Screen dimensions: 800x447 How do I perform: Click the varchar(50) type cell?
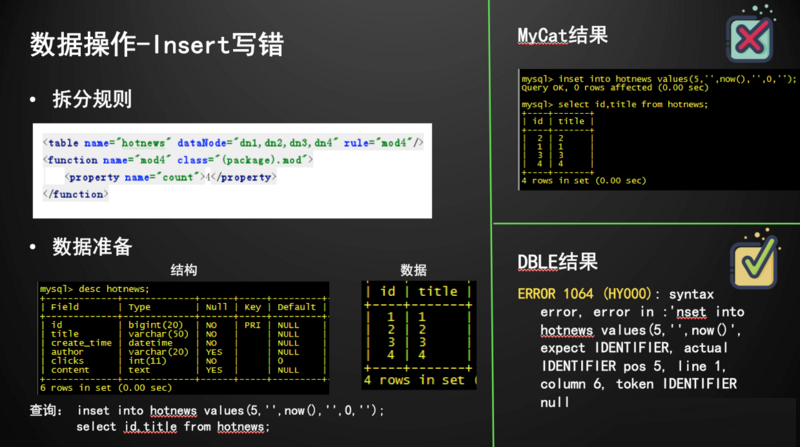(158, 334)
